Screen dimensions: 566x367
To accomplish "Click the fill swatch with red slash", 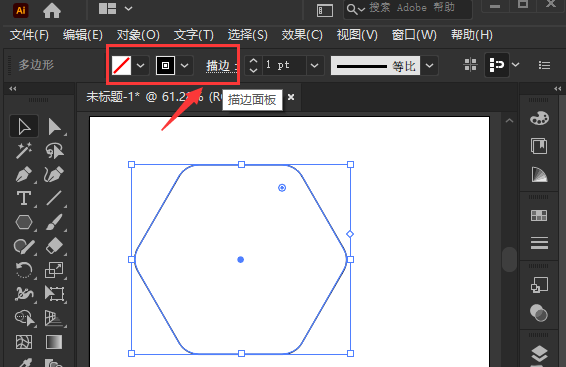I will (122, 66).
